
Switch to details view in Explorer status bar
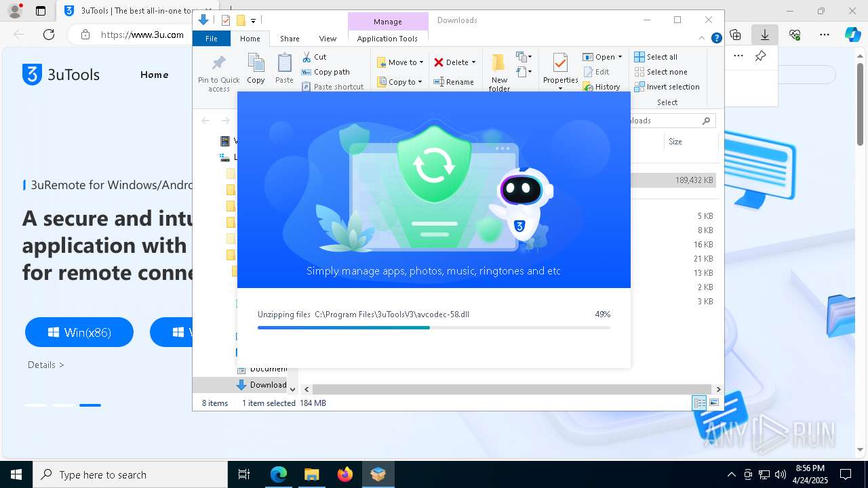(699, 403)
